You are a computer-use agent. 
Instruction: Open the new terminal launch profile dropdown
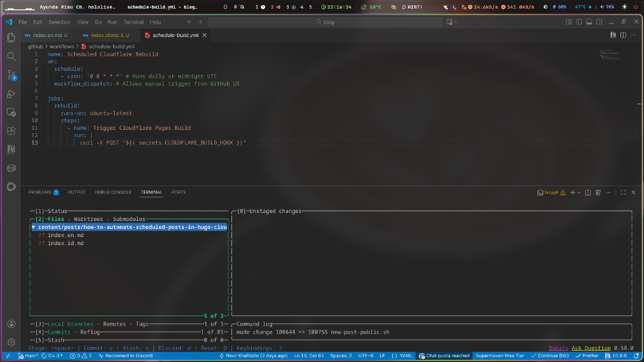tap(579, 193)
